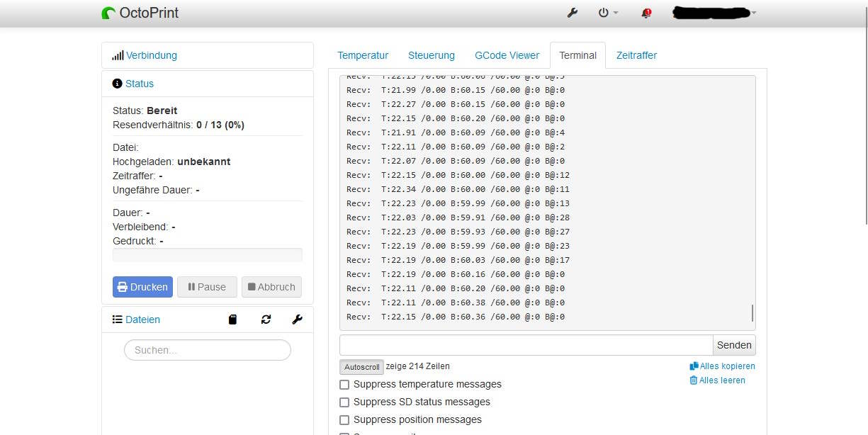
Task: Click the OctoPrint logo
Action: tap(140, 13)
